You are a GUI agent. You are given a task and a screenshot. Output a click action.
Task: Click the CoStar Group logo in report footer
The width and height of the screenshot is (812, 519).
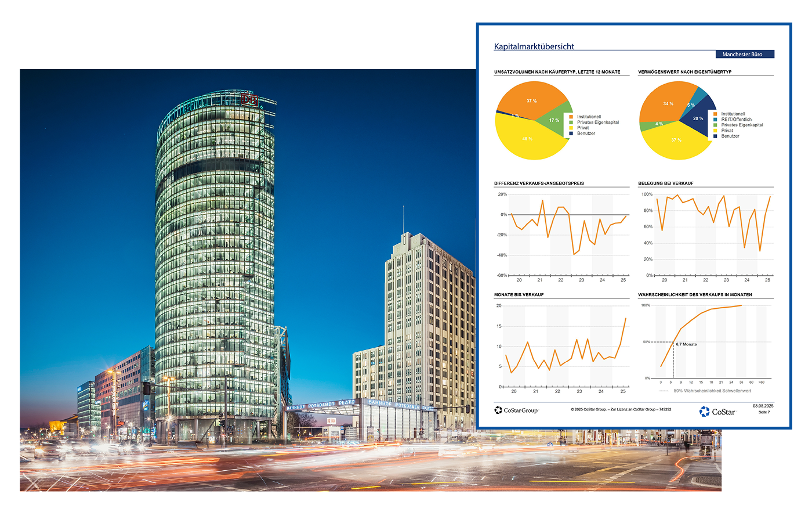coord(516,410)
